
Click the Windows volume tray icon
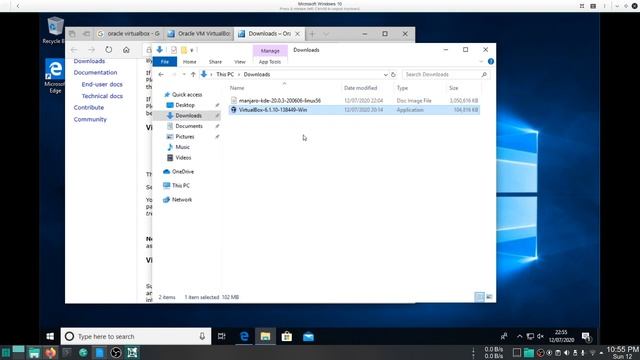coord(540,336)
